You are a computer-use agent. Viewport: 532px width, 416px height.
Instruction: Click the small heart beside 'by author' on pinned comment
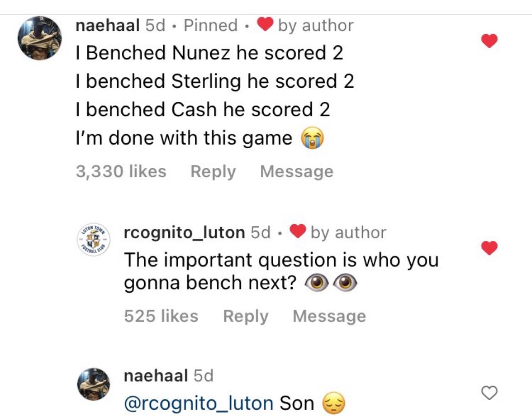pos(265,25)
